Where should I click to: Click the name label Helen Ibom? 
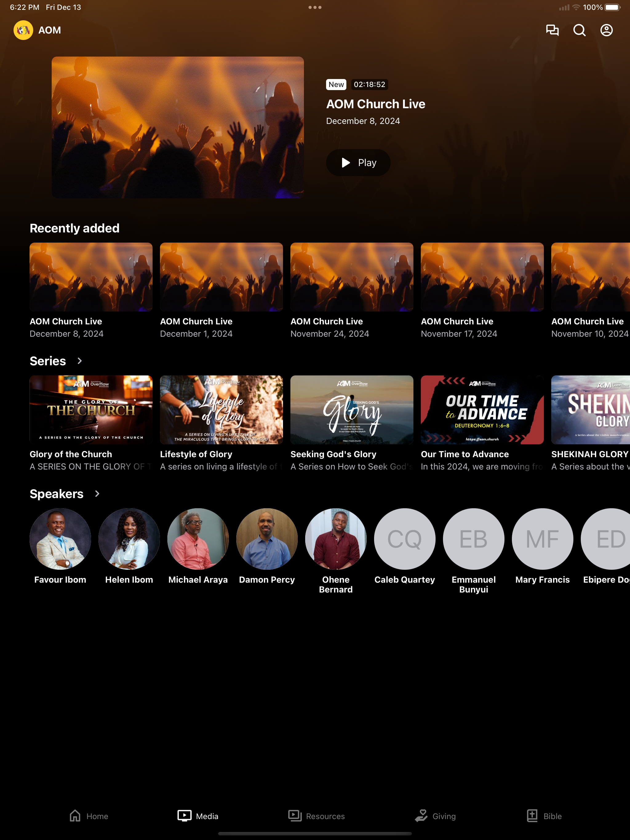click(x=129, y=580)
